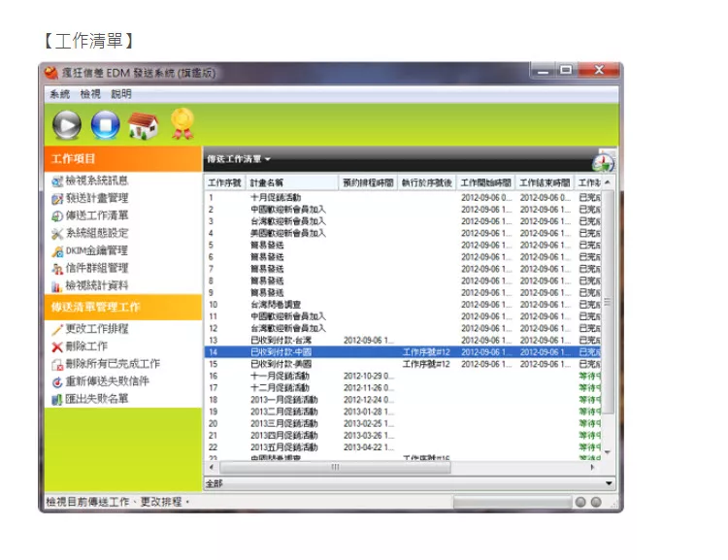Screen dimensions: 728x560
Task: Open DKIM金鑰管理 in the sidebar
Action: 95,250
